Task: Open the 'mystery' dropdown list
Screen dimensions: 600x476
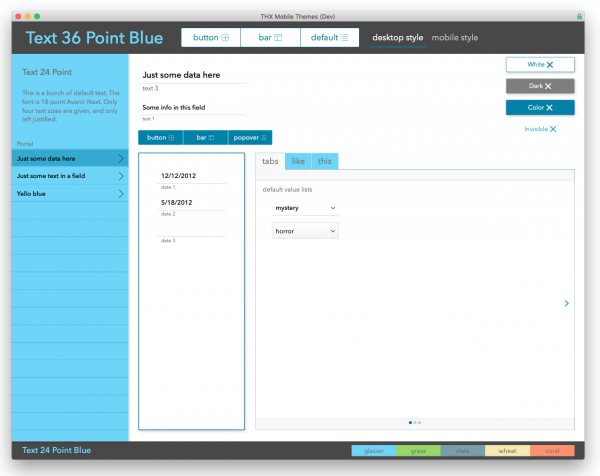Action: (305, 208)
